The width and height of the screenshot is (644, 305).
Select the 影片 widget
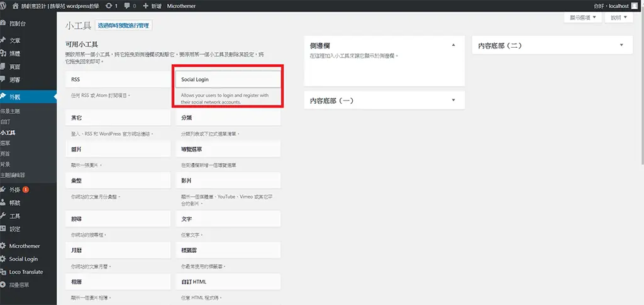tap(228, 180)
